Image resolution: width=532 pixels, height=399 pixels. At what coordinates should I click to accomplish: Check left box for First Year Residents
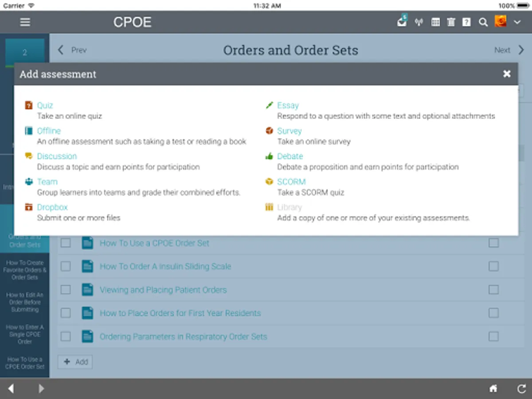coord(66,313)
